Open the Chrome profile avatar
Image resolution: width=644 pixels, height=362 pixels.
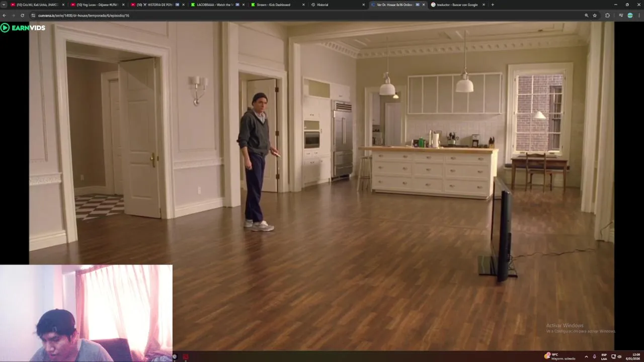point(630,16)
